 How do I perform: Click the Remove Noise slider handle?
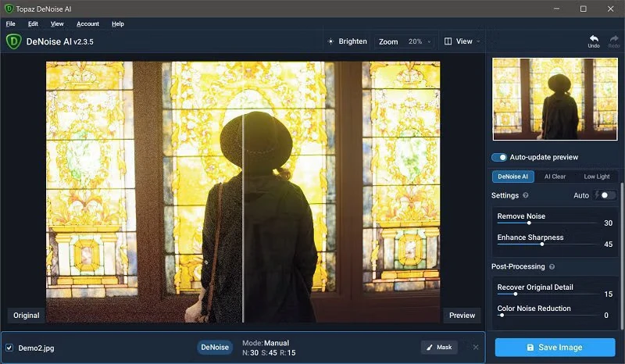tap(529, 223)
